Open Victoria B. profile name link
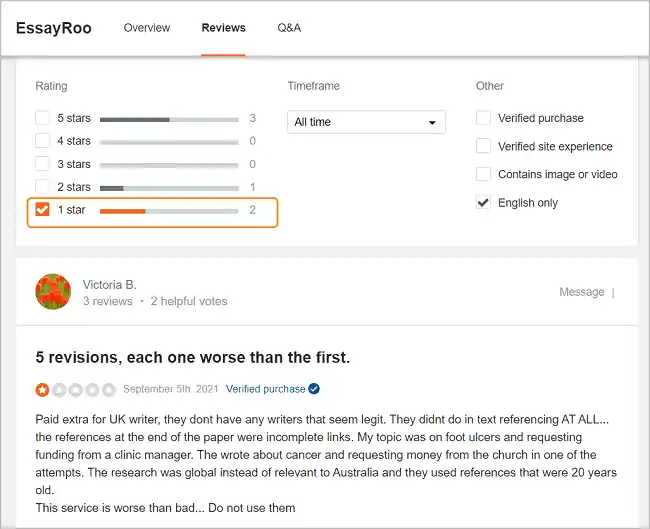This screenshot has width=650, height=529. pos(109,285)
